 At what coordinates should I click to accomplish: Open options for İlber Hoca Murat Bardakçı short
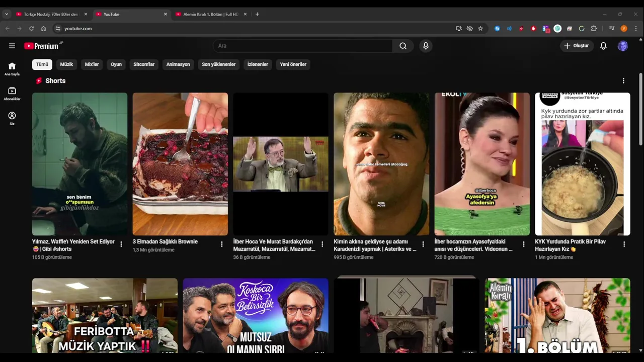click(x=323, y=244)
